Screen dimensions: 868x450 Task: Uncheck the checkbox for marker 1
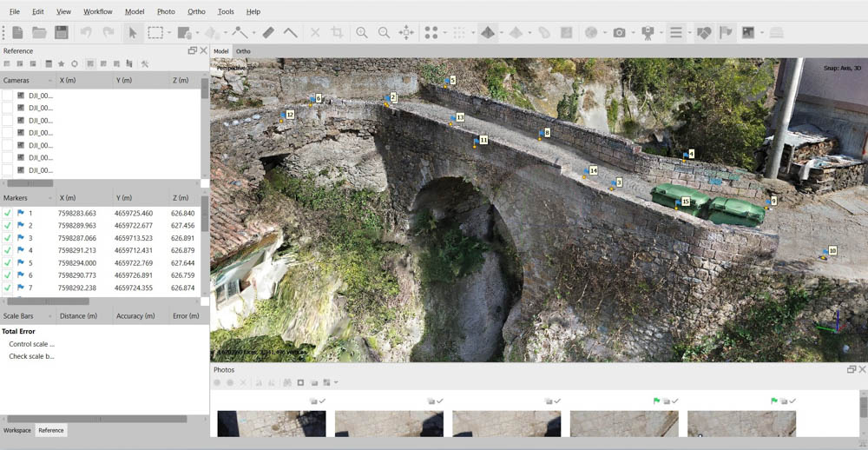click(8, 214)
